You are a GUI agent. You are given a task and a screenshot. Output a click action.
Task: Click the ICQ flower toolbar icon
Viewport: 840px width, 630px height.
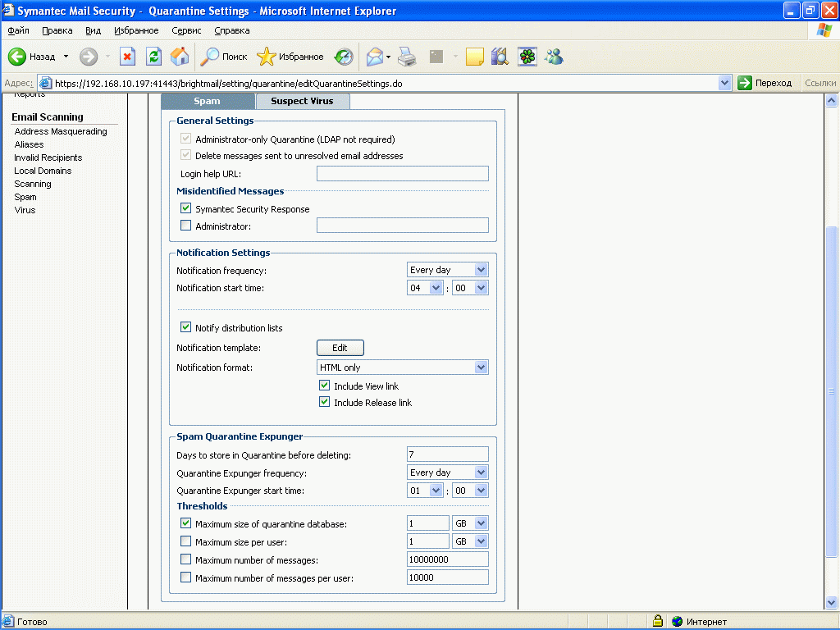point(527,57)
